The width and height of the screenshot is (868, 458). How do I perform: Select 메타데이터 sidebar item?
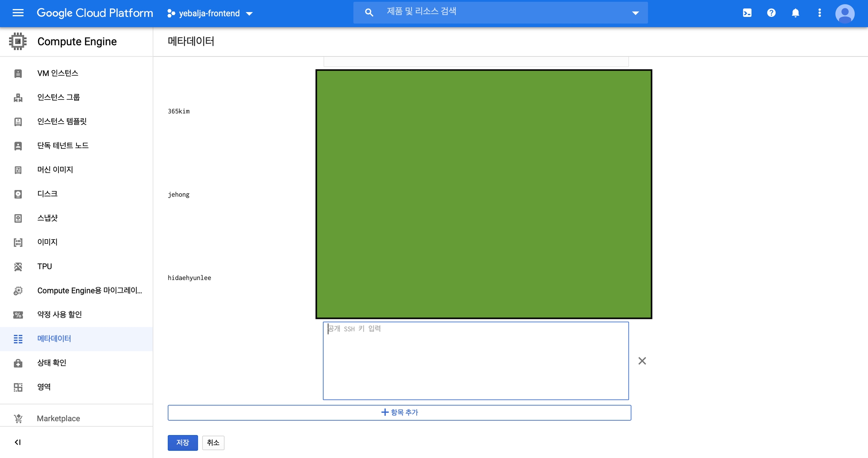54,339
